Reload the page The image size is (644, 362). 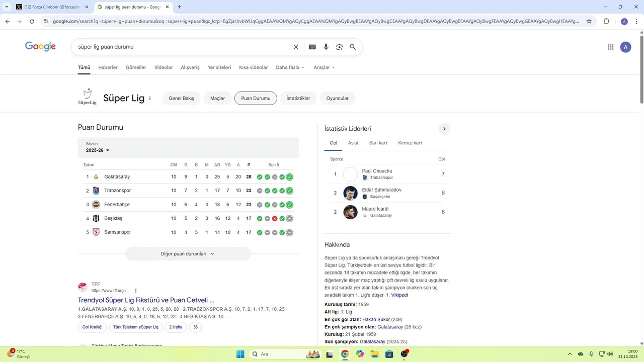coord(32,21)
